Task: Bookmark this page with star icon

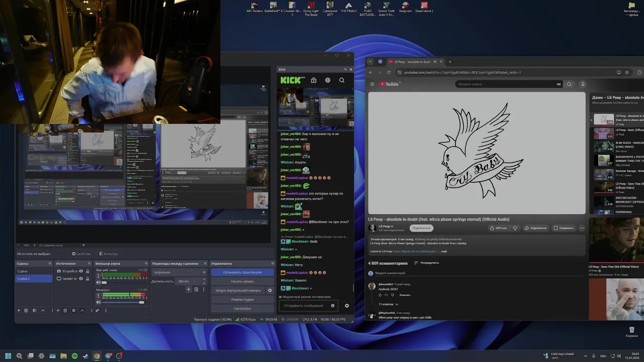Action: [x=627, y=72]
